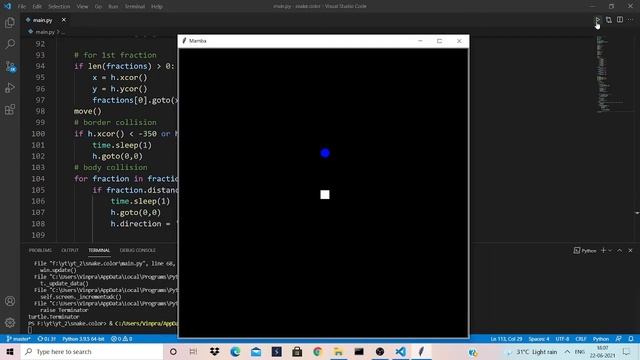640x360 pixels.
Task: Expand the launch profile dropdown arrow
Action: (610, 250)
